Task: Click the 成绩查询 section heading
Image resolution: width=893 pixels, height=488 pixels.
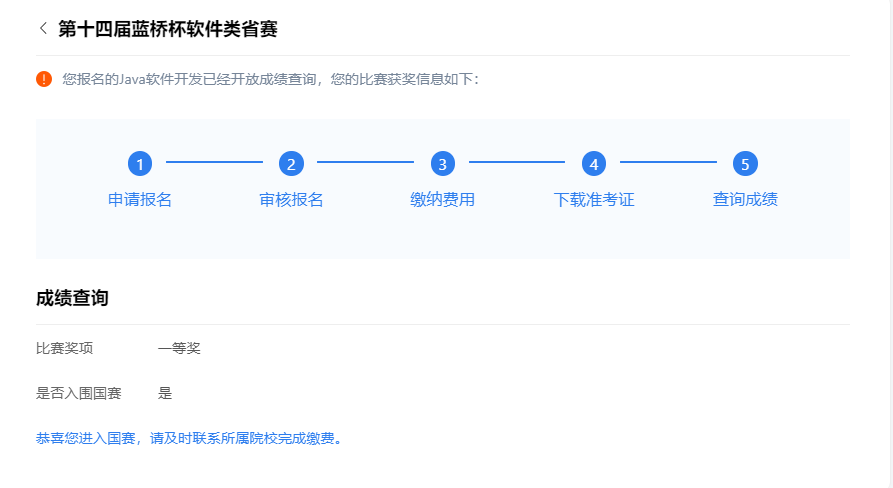Action: (72, 298)
